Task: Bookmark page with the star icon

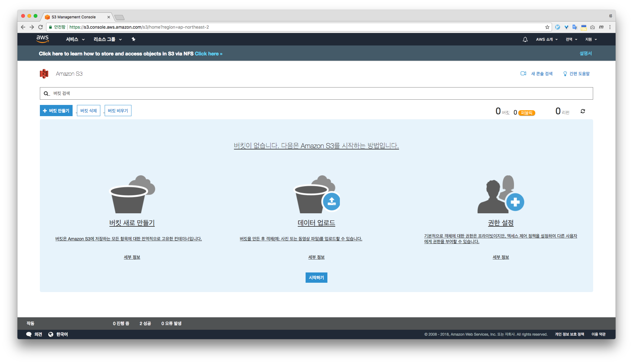Action: pos(547,27)
